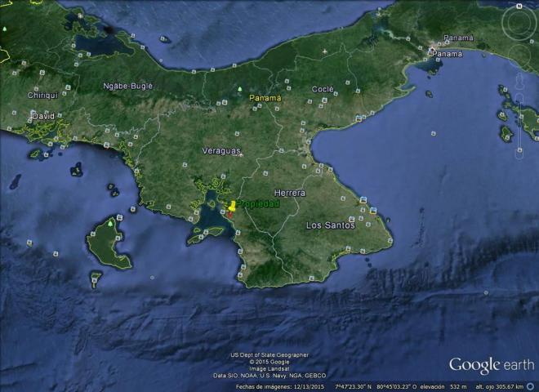Click the look-around compass ring control
Screen dimensions: 539x392
tap(520, 20)
